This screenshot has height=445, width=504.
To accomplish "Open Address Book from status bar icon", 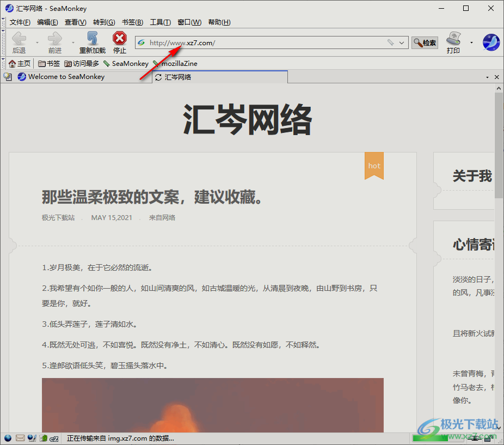I will point(44,438).
